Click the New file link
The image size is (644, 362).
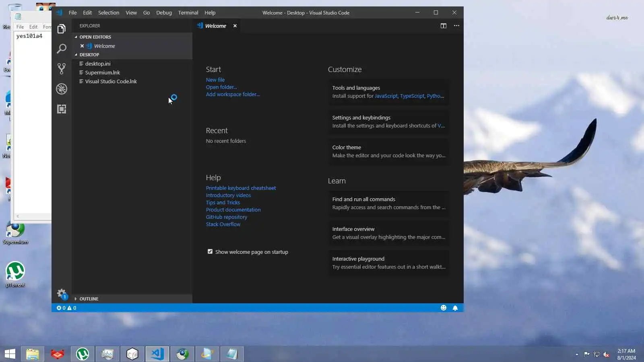pyautogui.click(x=215, y=80)
